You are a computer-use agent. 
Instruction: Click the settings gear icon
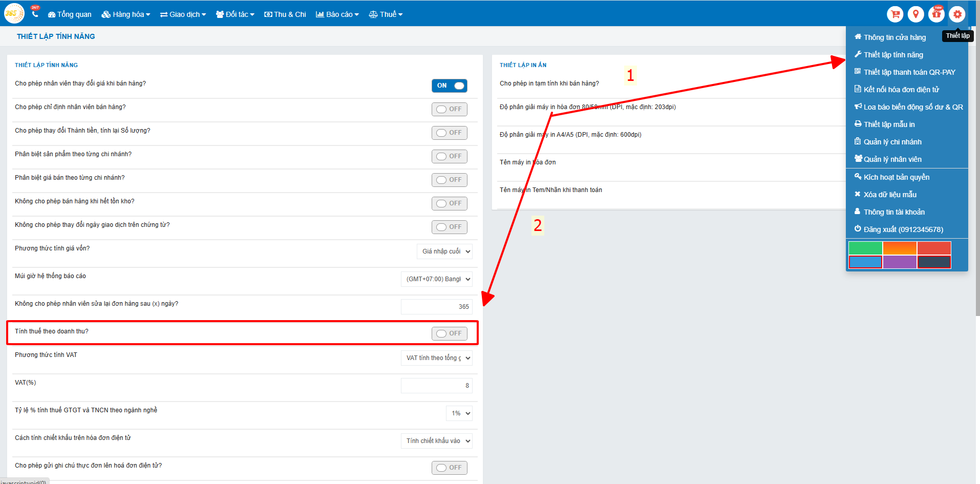(x=957, y=14)
